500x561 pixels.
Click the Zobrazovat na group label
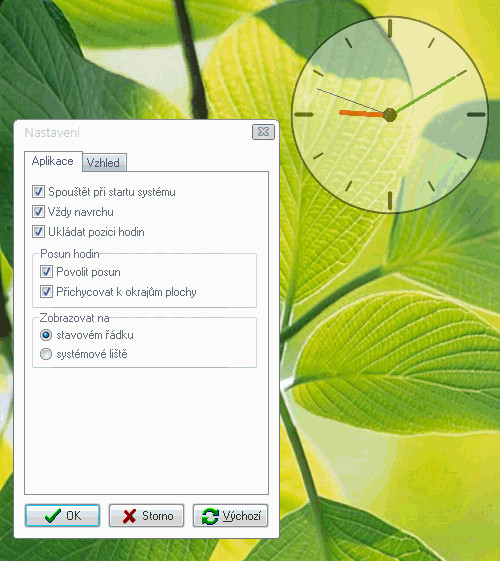tap(74, 318)
